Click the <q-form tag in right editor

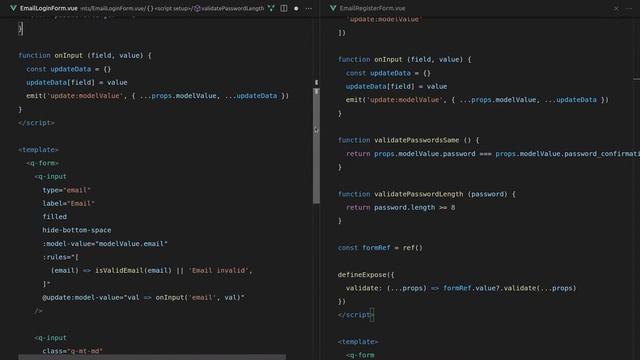pyautogui.click(x=360, y=355)
